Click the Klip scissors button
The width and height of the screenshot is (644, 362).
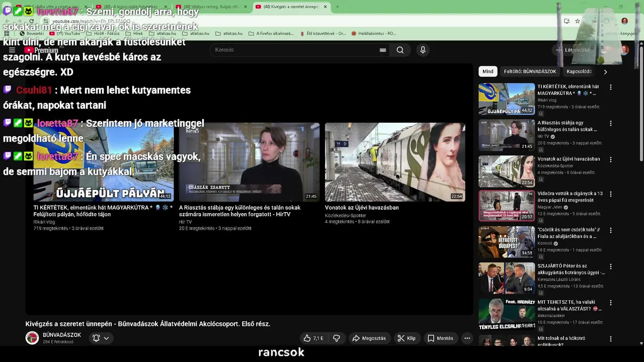pyautogui.click(x=407, y=338)
